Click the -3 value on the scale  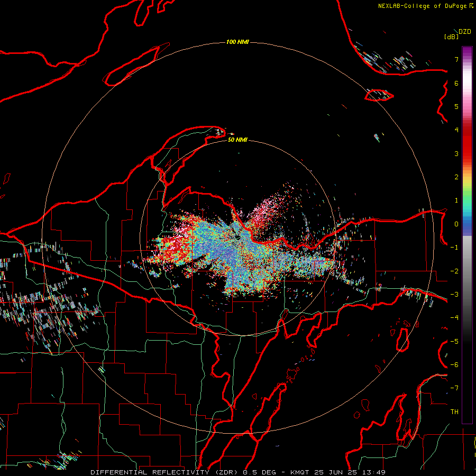coord(454,295)
